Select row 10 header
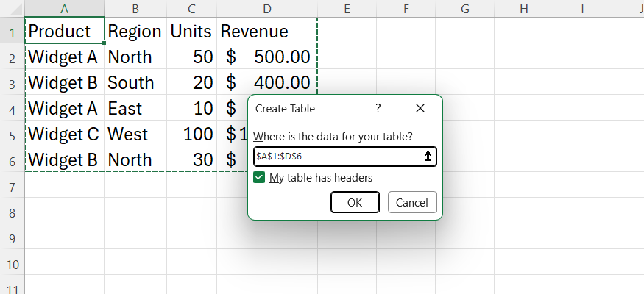Image resolution: width=644 pixels, height=294 pixels. point(13,263)
